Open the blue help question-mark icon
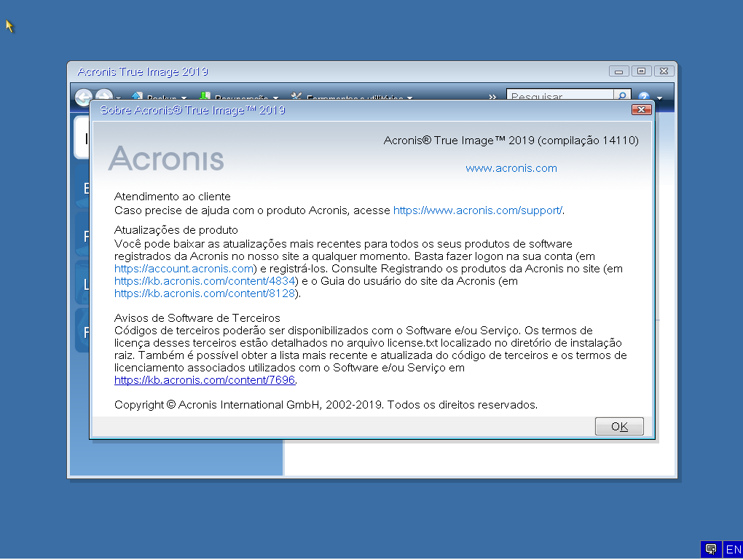This screenshot has height=560, width=743. [x=643, y=96]
